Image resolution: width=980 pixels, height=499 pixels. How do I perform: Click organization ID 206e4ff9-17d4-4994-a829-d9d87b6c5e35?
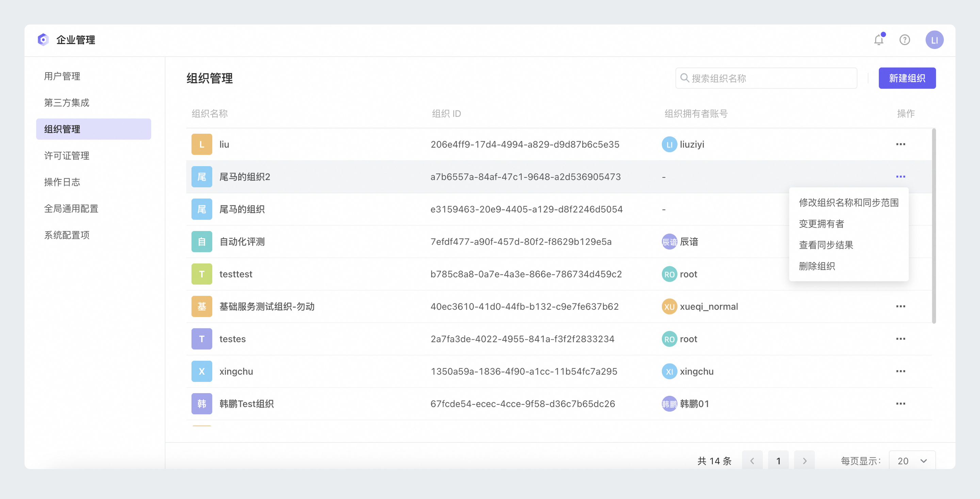point(525,144)
